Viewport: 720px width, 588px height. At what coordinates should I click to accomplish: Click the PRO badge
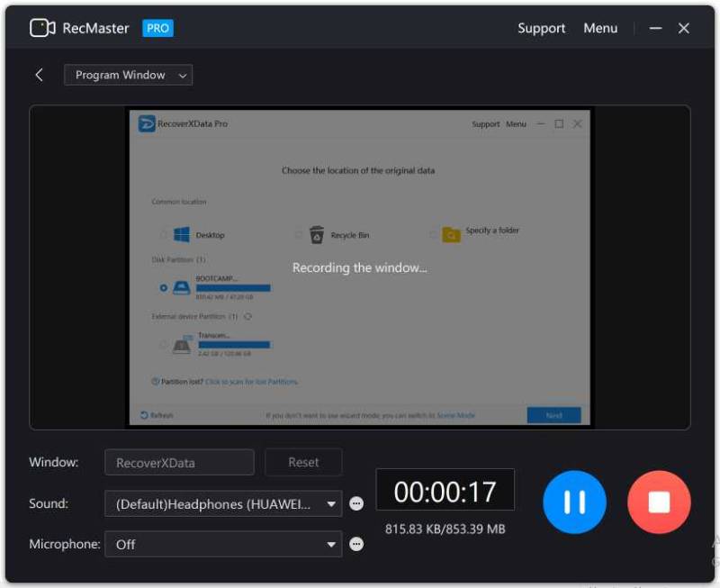[157, 29]
